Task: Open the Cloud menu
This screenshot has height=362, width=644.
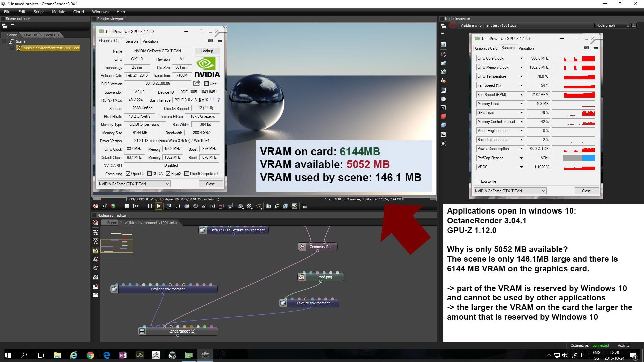Action: 78,12
